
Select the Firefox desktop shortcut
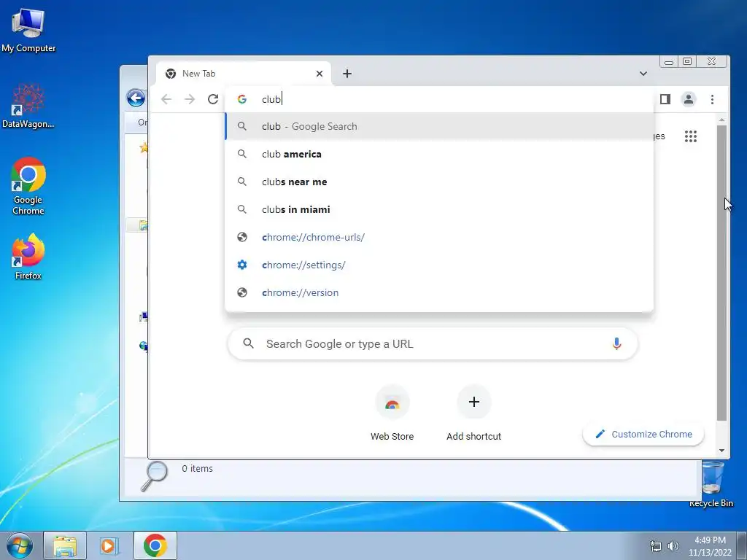28,256
